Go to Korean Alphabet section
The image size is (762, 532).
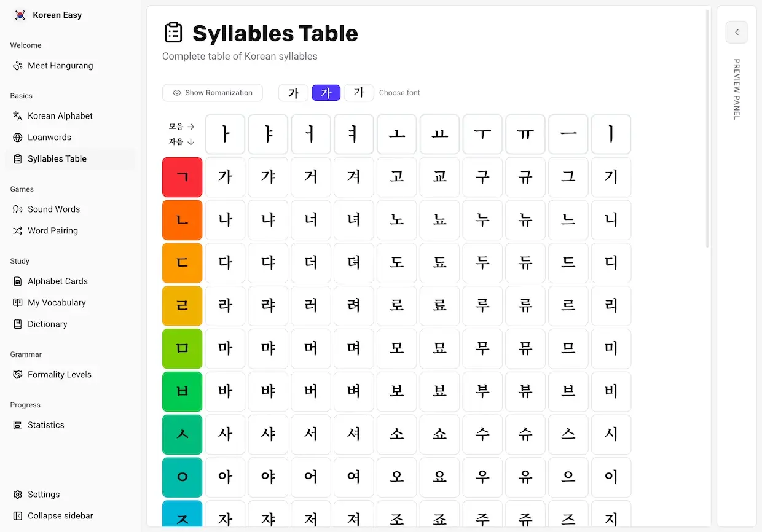pyautogui.click(x=60, y=116)
